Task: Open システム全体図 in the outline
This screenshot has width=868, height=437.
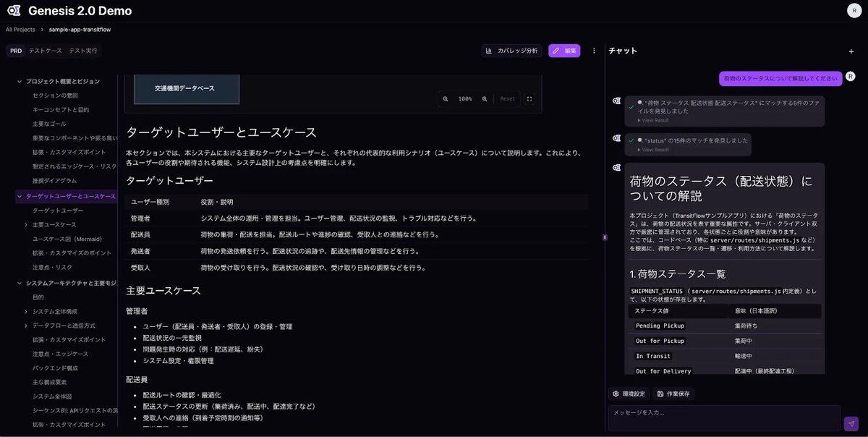Action: click(x=52, y=396)
